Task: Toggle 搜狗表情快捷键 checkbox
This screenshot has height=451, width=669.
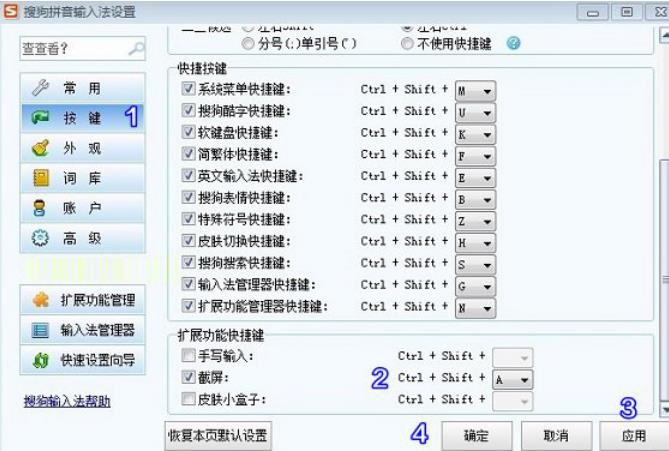Action: (x=188, y=197)
